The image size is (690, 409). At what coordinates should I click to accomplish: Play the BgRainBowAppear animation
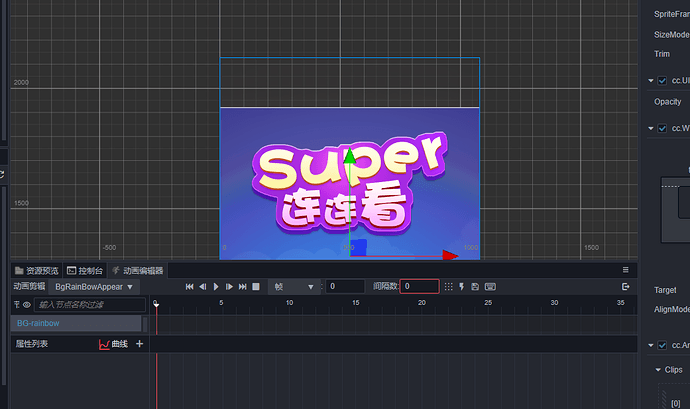(216, 287)
